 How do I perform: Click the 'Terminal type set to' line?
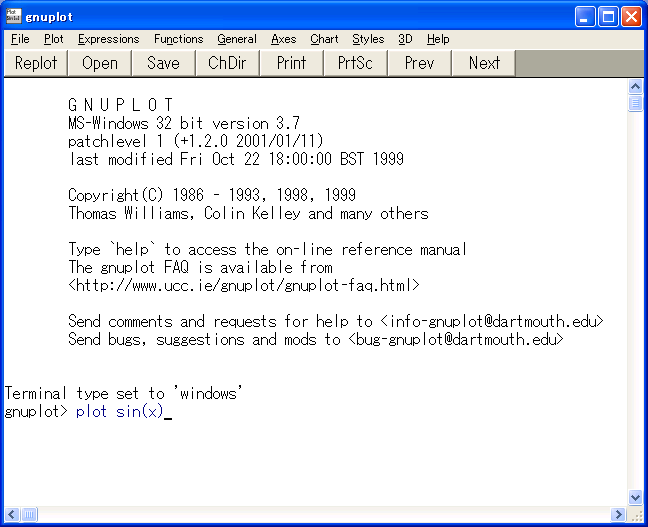coord(123,393)
